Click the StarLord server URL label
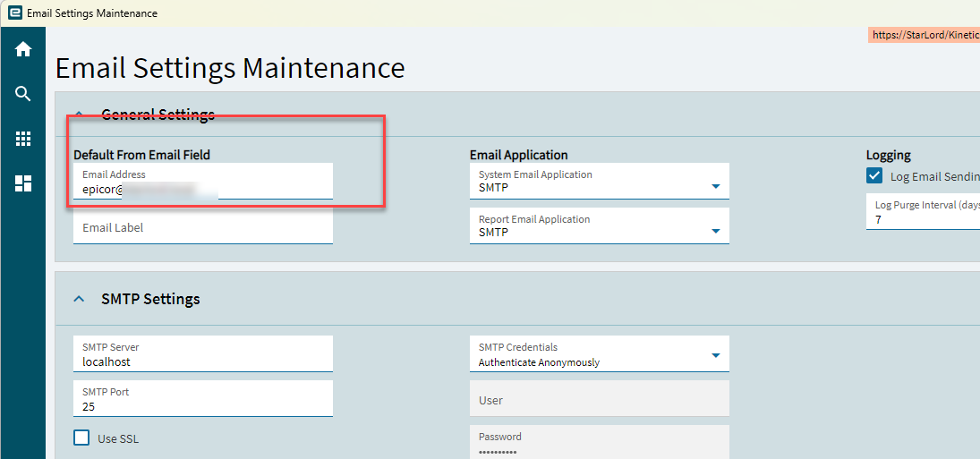 [x=924, y=35]
